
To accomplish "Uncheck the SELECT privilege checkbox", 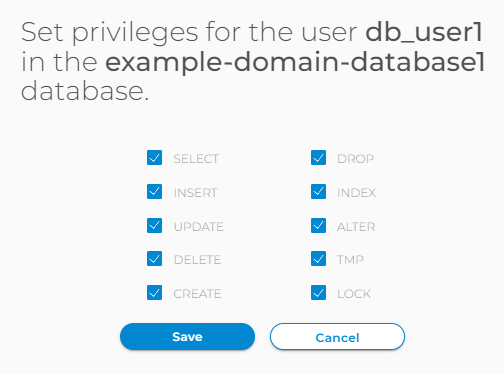I will pyautogui.click(x=154, y=158).
